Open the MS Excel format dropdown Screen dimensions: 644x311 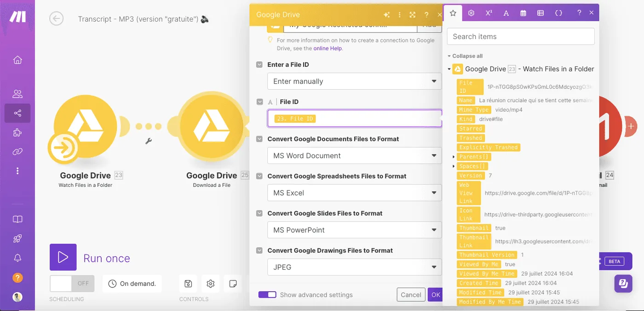coord(354,193)
